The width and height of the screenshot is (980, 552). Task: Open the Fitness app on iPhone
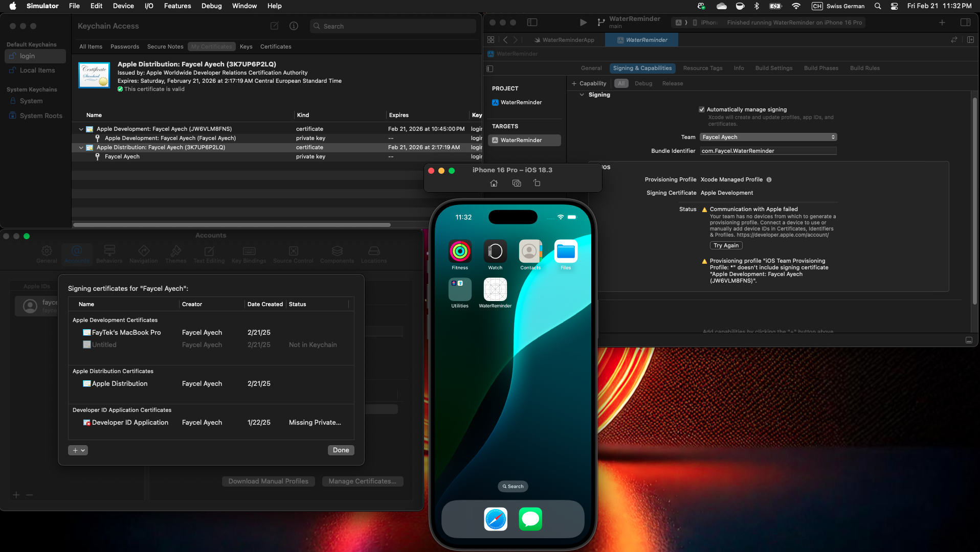point(459,251)
